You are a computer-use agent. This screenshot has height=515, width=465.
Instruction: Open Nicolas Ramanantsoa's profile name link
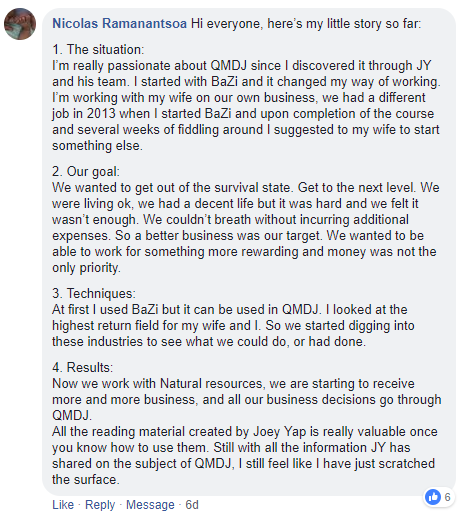click(119, 24)
